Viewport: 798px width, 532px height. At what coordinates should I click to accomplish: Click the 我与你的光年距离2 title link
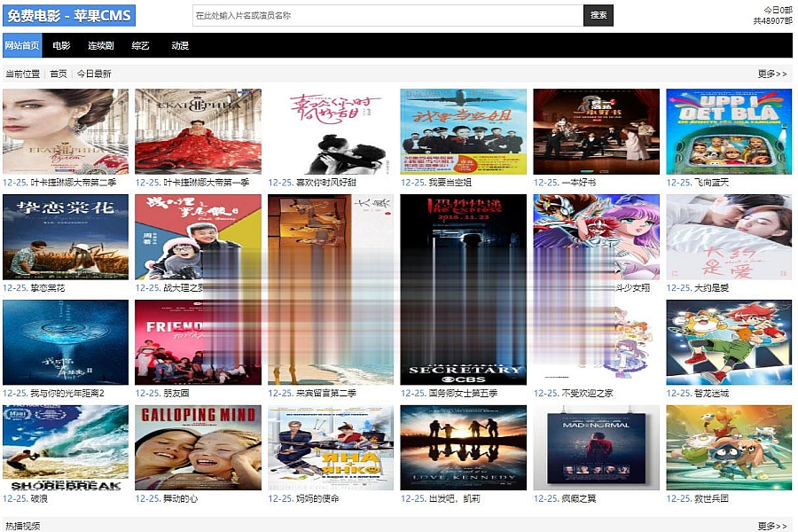click(67, 393)
